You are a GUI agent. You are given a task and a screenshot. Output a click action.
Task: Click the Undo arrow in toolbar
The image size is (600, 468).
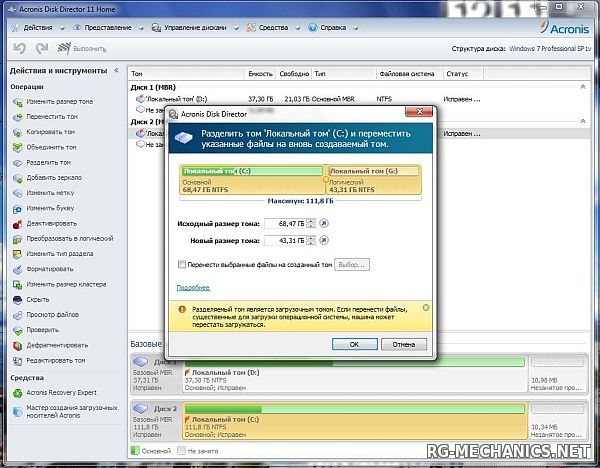point(20,48)
